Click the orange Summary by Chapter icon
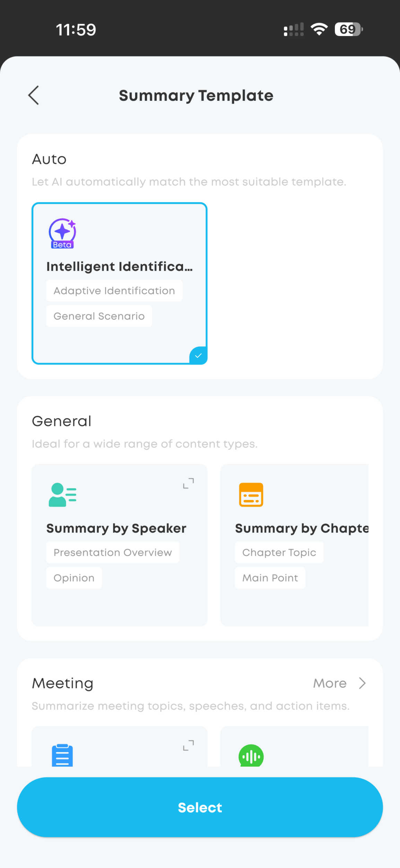Screen dimensions: 400x868 click(x=251, y=495)
